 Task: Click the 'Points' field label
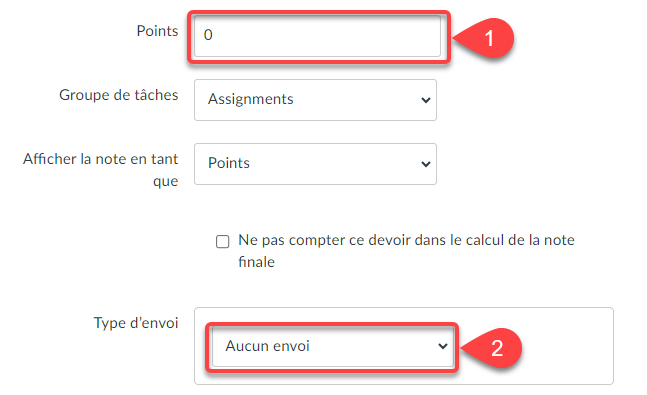(x=157, y=31)
